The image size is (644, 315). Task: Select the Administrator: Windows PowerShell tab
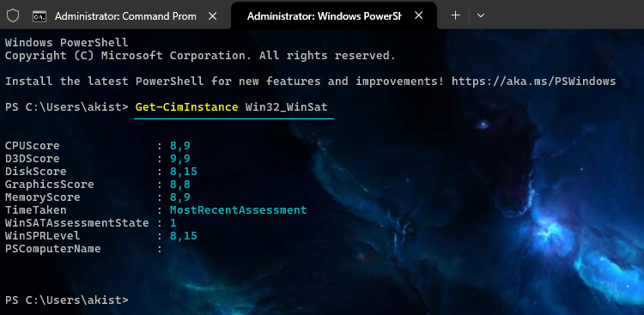pyautogui.click(x=334, y=15)
